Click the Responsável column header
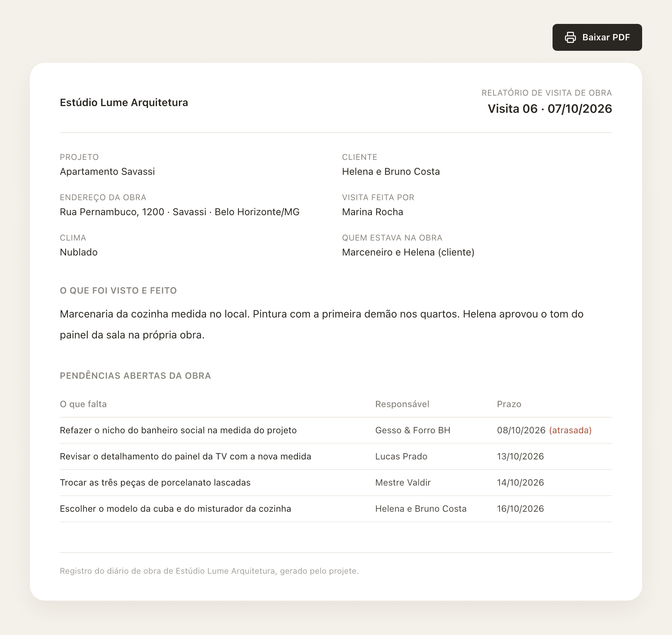Viewport: 672px width, 635px height. point(402,404)
